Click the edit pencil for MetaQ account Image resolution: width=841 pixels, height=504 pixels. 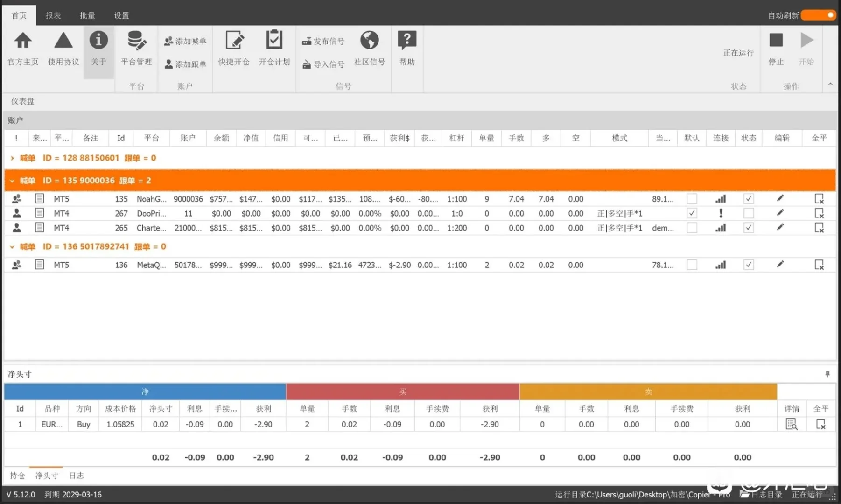click(780, 264)
